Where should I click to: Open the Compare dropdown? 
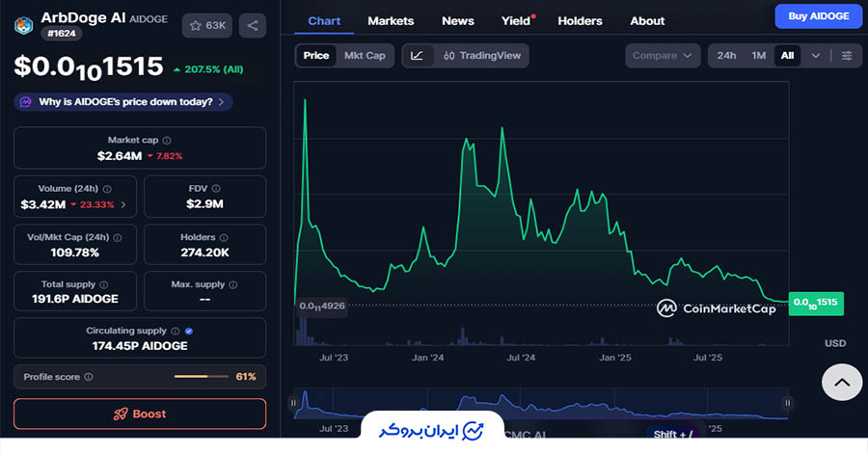pos(662,56)
